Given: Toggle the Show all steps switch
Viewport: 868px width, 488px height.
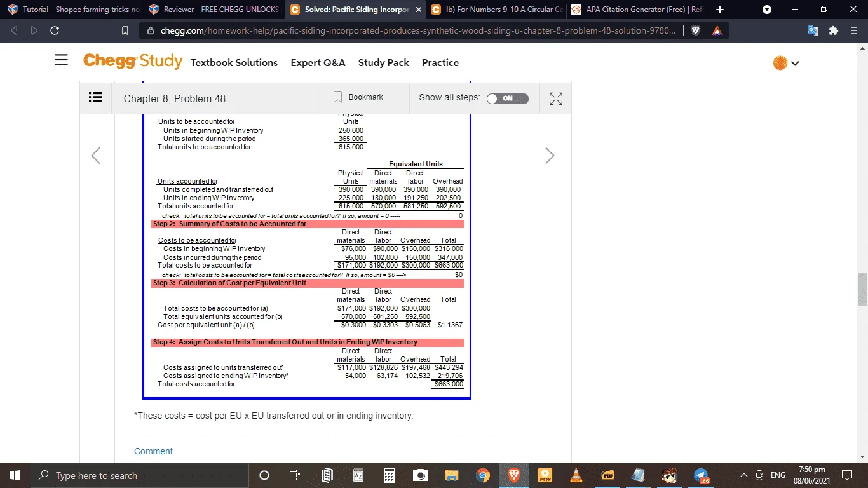Looking at the screenshot, I should pos(507,98).
